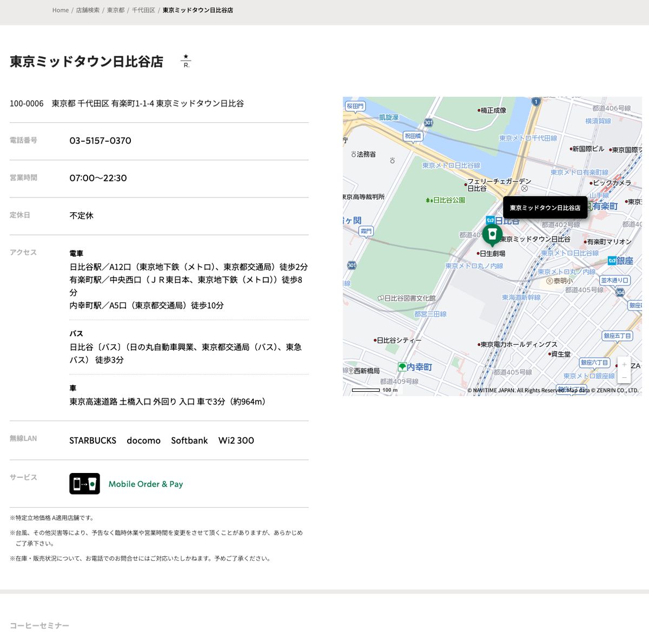Click the Starbucks Reserve star R icon
The image size is (649, 644).
pyautogui.click(x=186, y=61)
